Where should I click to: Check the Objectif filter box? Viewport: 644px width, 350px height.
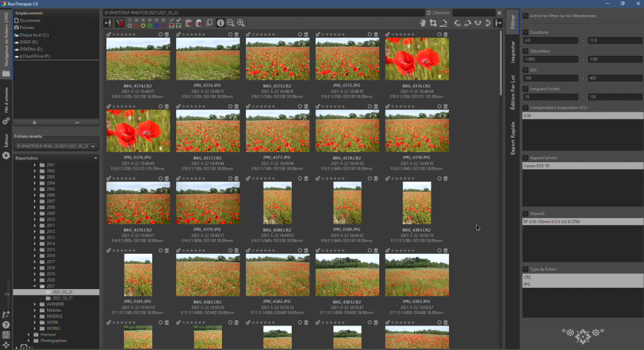click(x=525, y=214)
